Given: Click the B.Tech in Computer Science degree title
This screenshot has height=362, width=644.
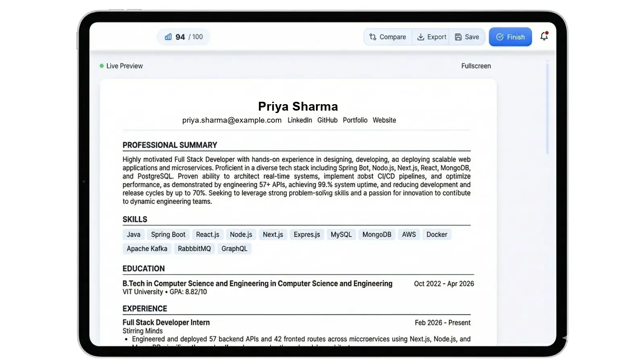Looking at the screenshot, I should (x=258, y=284).
